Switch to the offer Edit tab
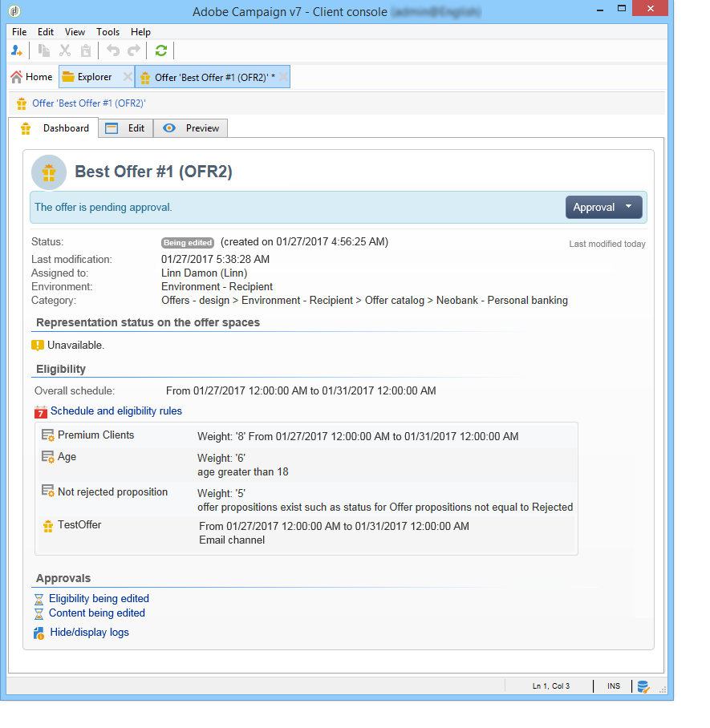Viewport: 710px width, 728px height. coord(125,128)
